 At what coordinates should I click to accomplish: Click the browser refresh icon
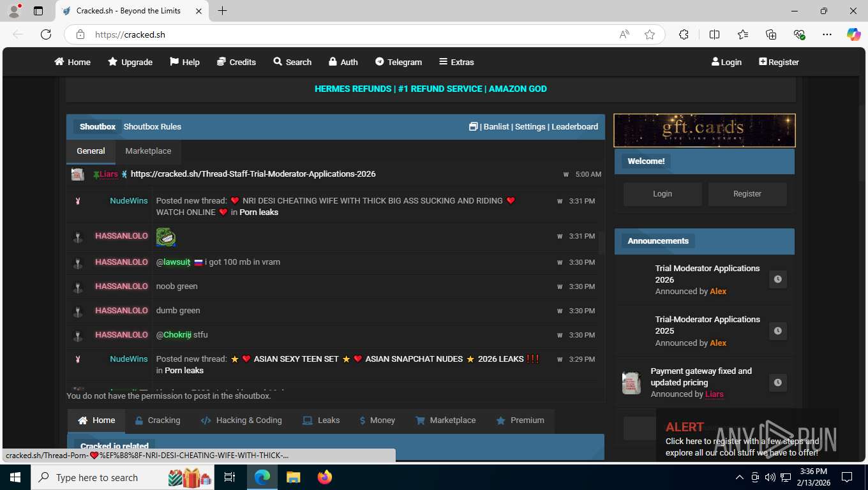pyautogui.click(x=46, y=34)
